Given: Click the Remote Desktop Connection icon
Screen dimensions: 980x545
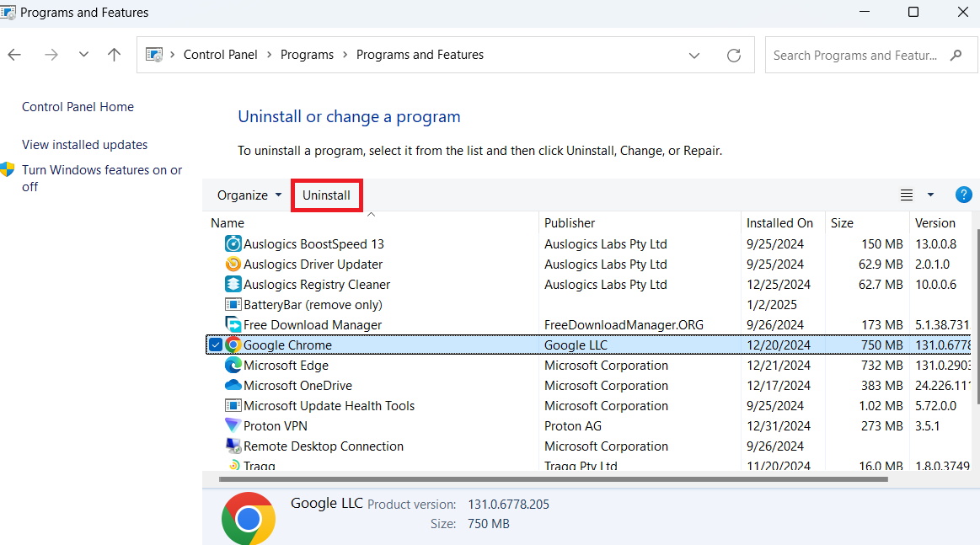Looking at the screenshot, I should 233,446.
